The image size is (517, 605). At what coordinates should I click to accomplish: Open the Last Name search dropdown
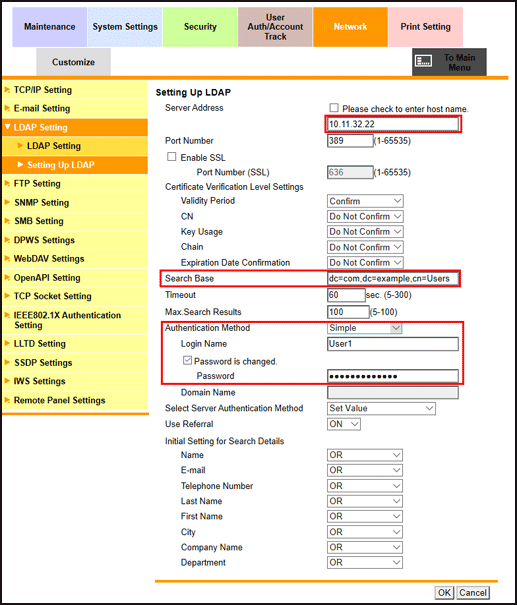[x=365, y=501]
